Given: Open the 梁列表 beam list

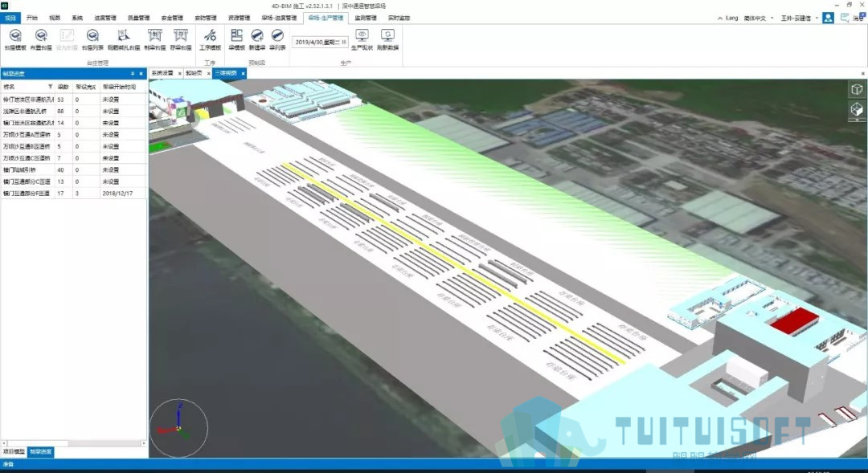Looking at the screenshot, I should 277,39.
